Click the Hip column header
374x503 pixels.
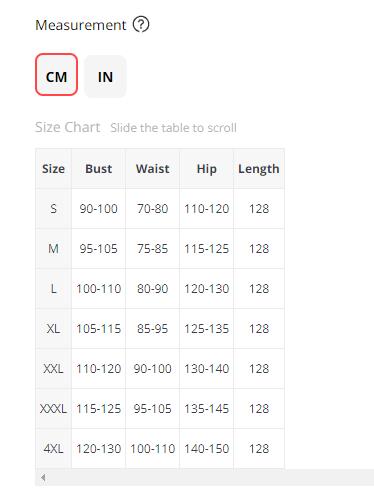(207, 169)
